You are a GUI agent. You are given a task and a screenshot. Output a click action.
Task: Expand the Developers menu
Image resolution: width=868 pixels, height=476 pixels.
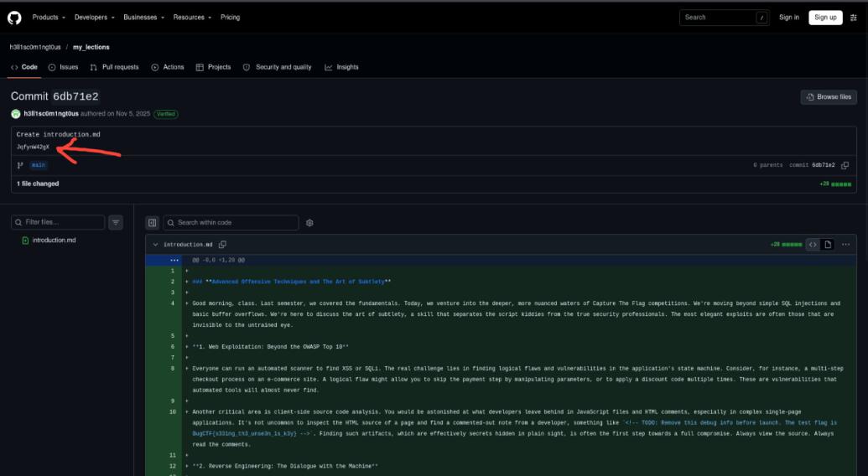tap(95, 17)
